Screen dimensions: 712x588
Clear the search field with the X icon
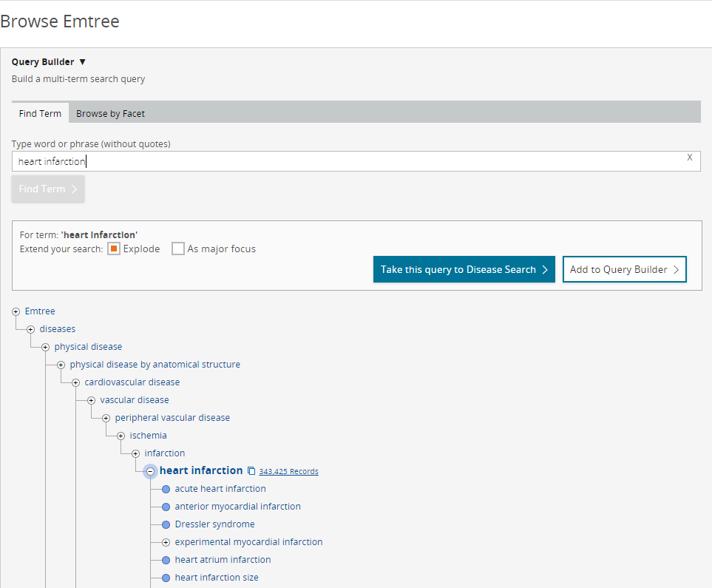click(x=689, y=158)
